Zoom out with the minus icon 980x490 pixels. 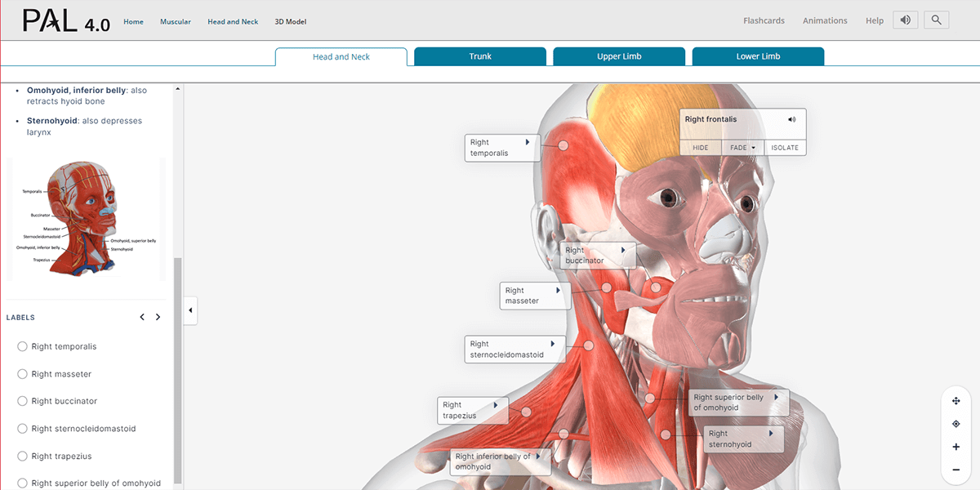point(955,470)
